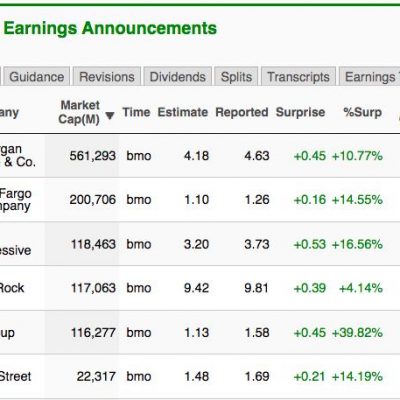
Task: Open the Morgan & Co. company link
Action: [17, 155]
